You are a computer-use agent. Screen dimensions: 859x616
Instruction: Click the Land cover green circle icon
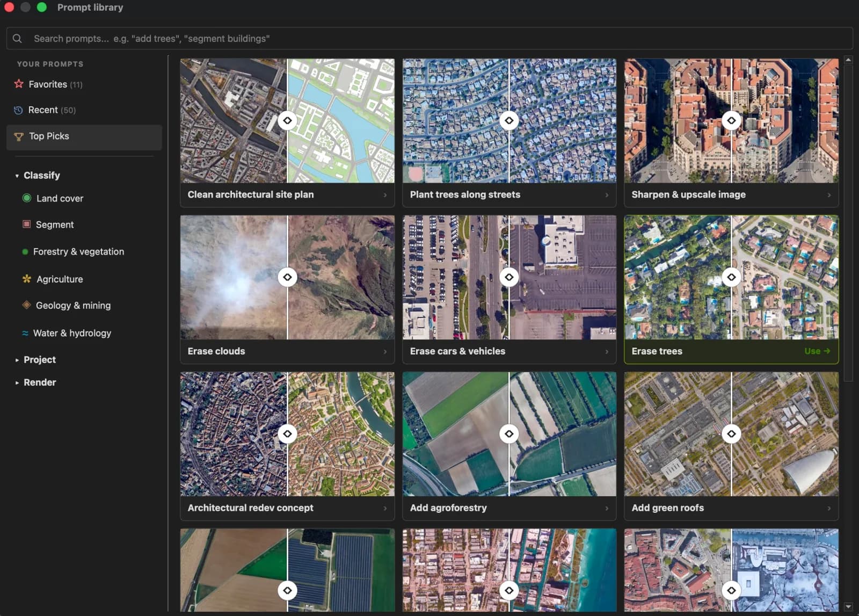click(x=27, y=198)
